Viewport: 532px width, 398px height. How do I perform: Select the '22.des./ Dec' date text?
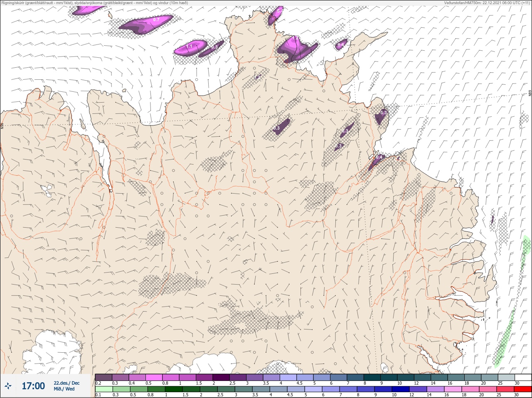(x=66, y=383)
